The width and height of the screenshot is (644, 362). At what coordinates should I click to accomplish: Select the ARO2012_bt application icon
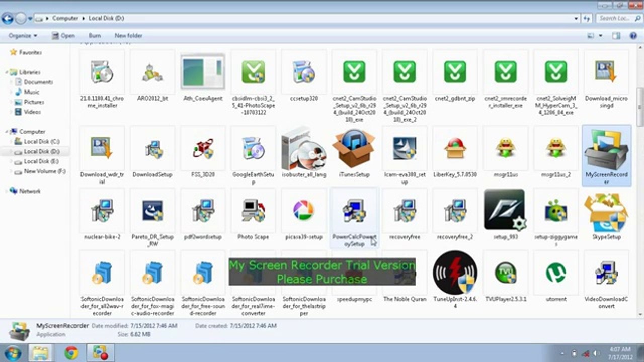(152, 72)
